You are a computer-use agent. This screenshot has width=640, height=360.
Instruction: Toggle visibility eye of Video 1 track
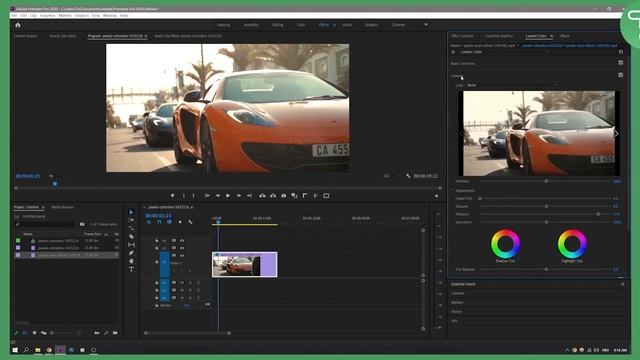[182, 256]
